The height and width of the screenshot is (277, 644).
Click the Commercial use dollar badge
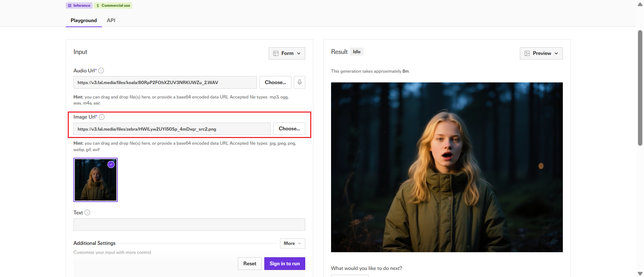[x=113, y=6]
